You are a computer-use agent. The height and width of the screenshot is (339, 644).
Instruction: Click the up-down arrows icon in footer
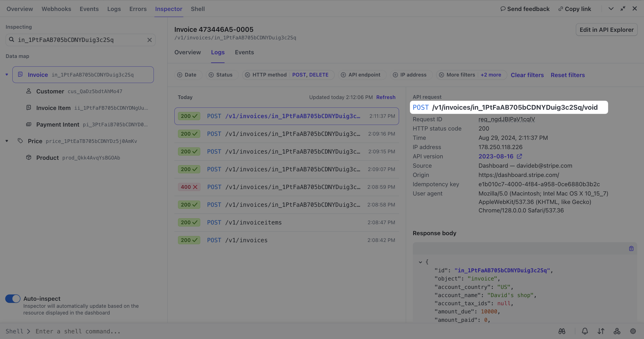coord(601,331)
